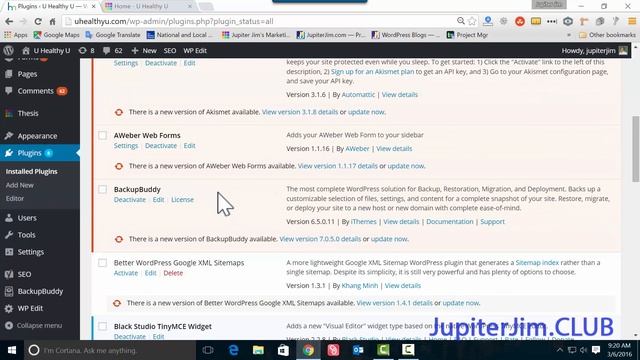Screen dimensions: 640x360
Task: Open File Explorer from taskbar
Action: (x=258, y=350)
